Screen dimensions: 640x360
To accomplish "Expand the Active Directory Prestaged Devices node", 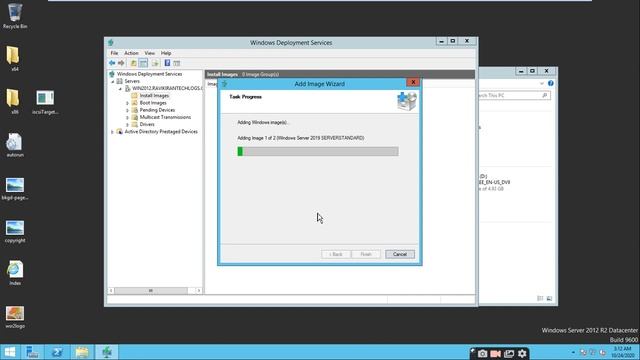I will [x=113, y=132].
